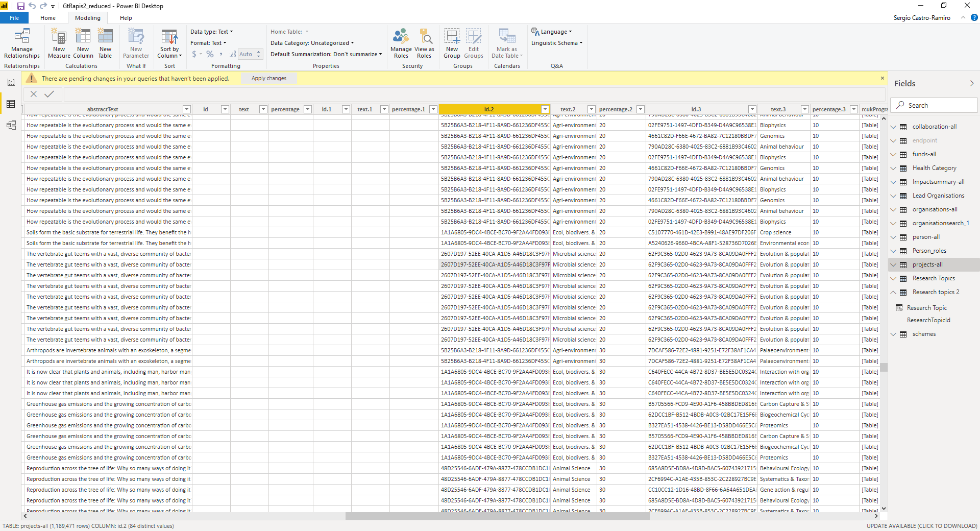Open filter dropdown for percentage.3 column
Screen dimensions: 980x531
[854, 109]
